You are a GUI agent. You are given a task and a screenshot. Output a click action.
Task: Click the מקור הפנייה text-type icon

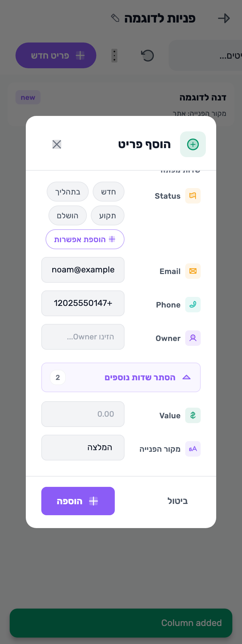click(x=193, y=449)
